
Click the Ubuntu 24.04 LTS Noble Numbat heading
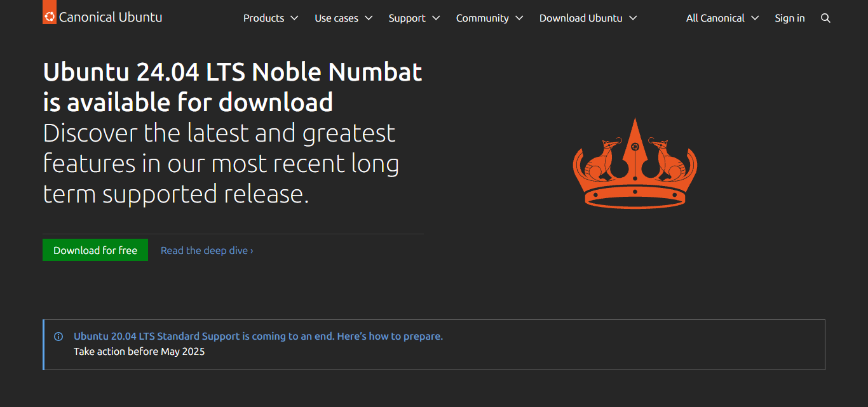pos(233,87)
